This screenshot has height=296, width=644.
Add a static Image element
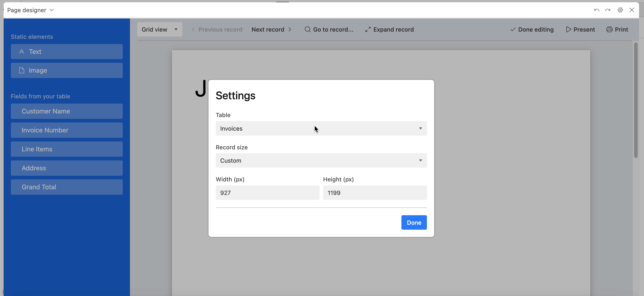pyautogui.click(x=67, y=70)
